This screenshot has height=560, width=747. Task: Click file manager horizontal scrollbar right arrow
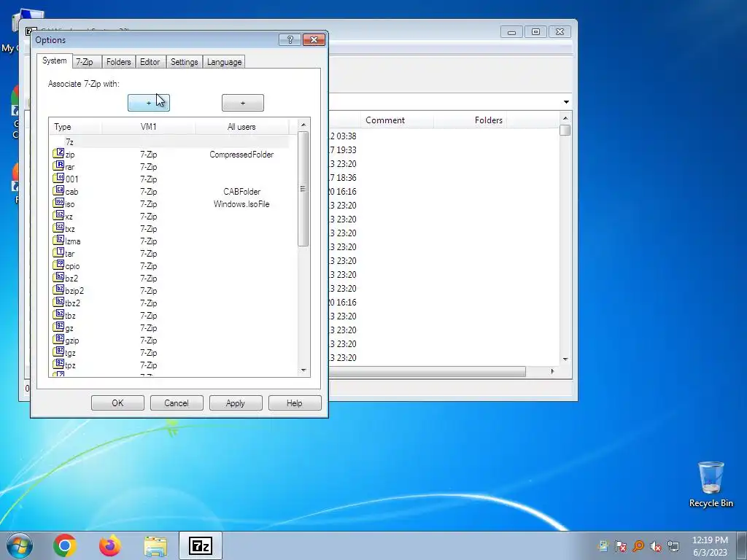pyautogui.click(x=552, y=371)
